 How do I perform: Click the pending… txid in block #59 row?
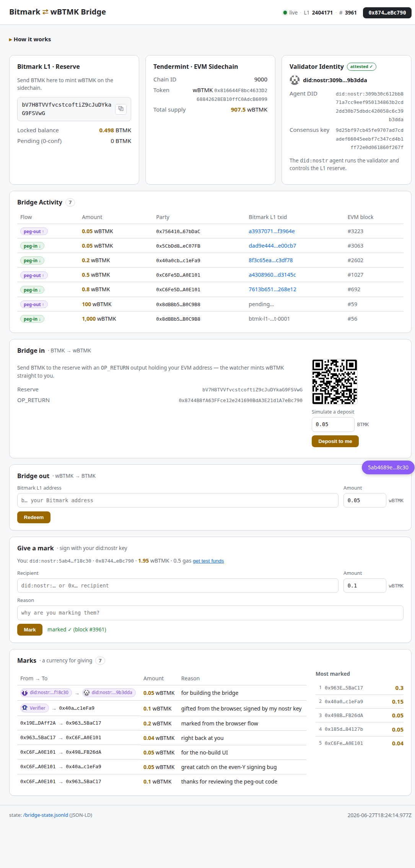[261, 304]
